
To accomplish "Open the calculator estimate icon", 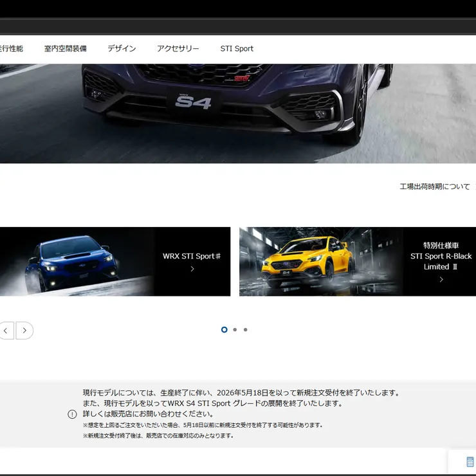I will [x=470, y=462].
